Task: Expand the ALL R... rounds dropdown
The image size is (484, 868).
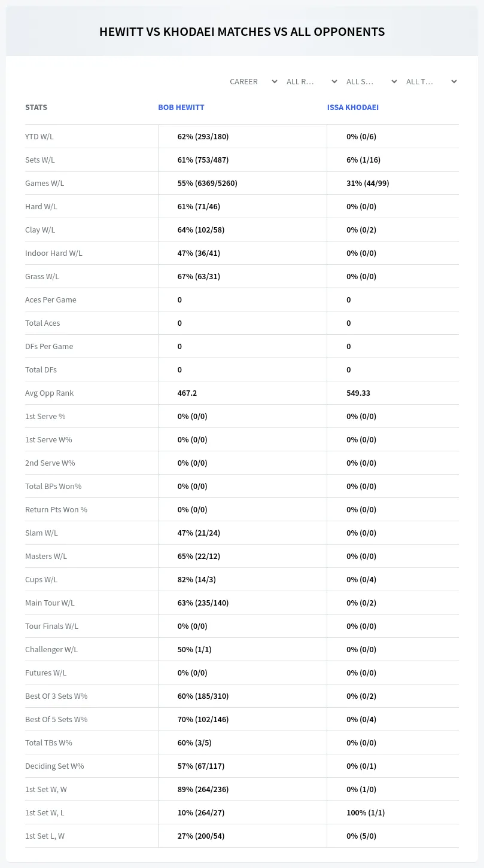Action: pyautogui.click(x=312, y=81)
